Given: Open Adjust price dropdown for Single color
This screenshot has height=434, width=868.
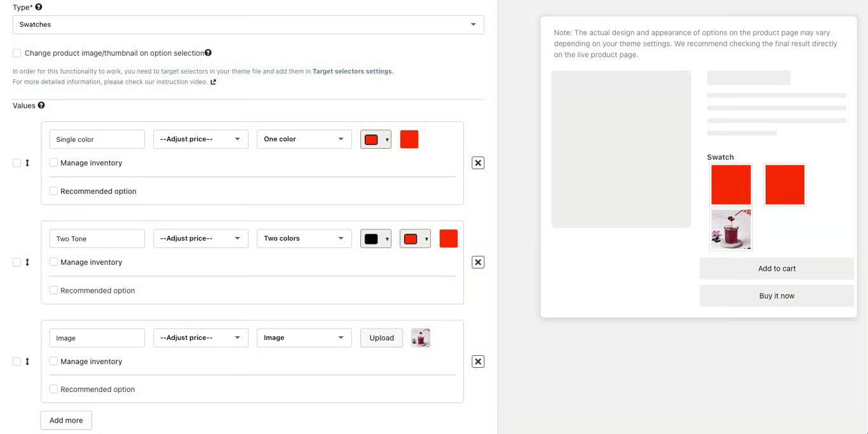Looking at the screenshot, I should click(x=201, y=139).
